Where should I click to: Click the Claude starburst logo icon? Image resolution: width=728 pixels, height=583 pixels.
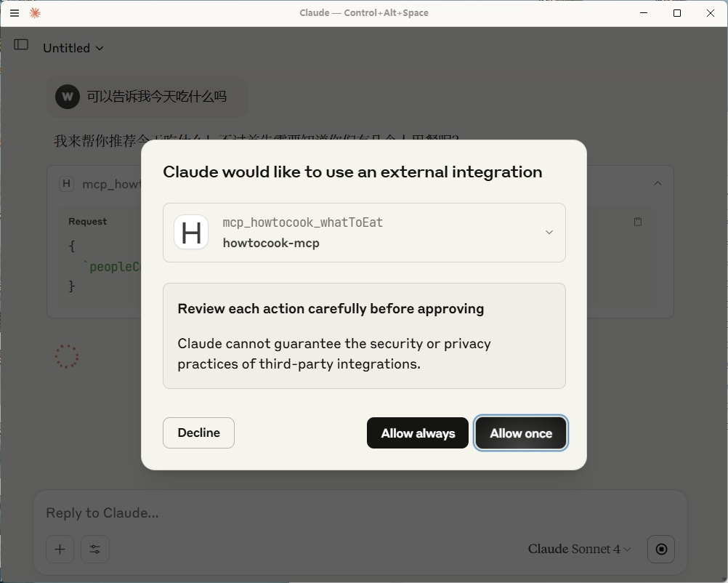(35, 13)
